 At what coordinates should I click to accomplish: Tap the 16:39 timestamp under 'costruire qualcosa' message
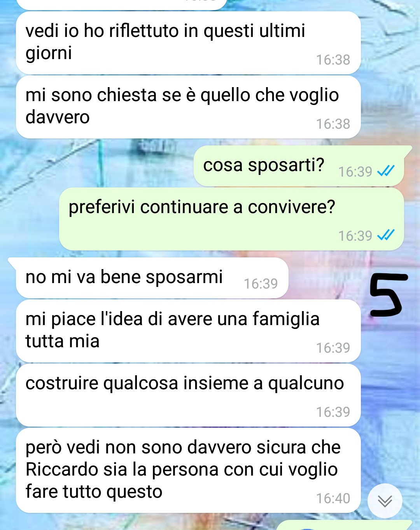pyautogui.click(x=333, y=412)
